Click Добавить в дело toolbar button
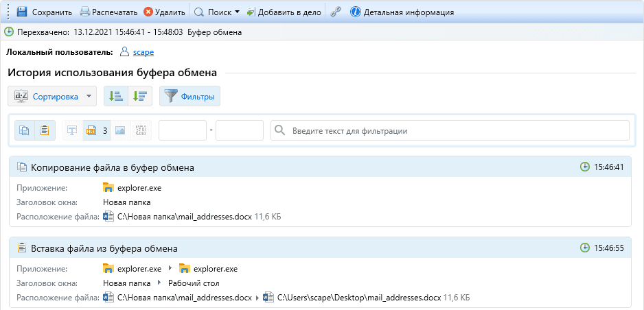This screenshot has height=310, width=644. [284, 12]
